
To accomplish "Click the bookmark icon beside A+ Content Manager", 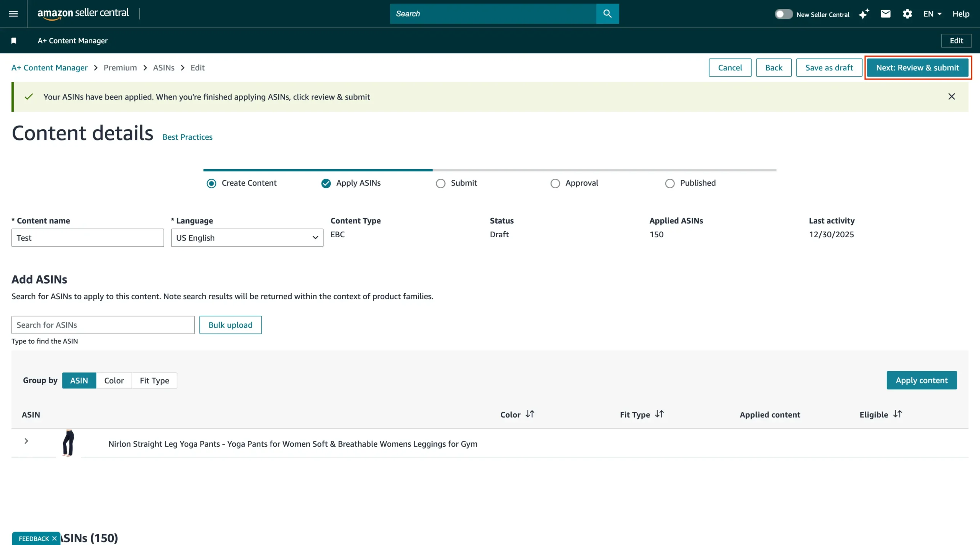I will [x=14, y=41].
